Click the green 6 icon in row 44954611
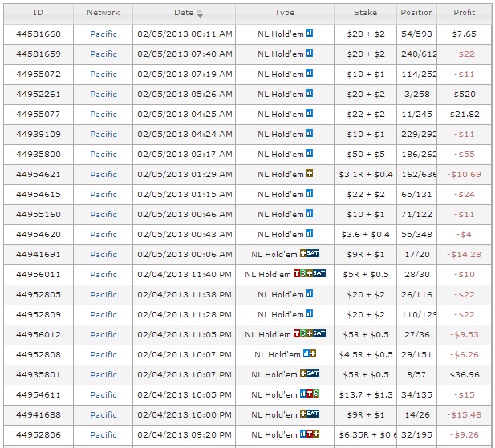The image size is (495, 448). click(x=316, y=394)
